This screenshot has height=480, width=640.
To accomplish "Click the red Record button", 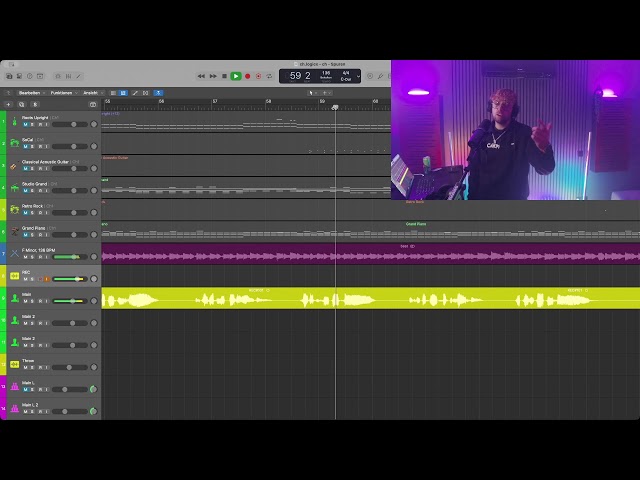I will coord(247,76).
